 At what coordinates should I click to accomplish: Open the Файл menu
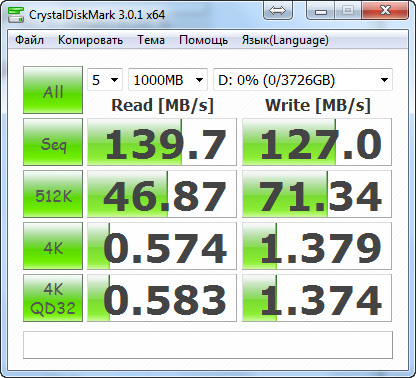pyautogui.click(x=29, y=40)
